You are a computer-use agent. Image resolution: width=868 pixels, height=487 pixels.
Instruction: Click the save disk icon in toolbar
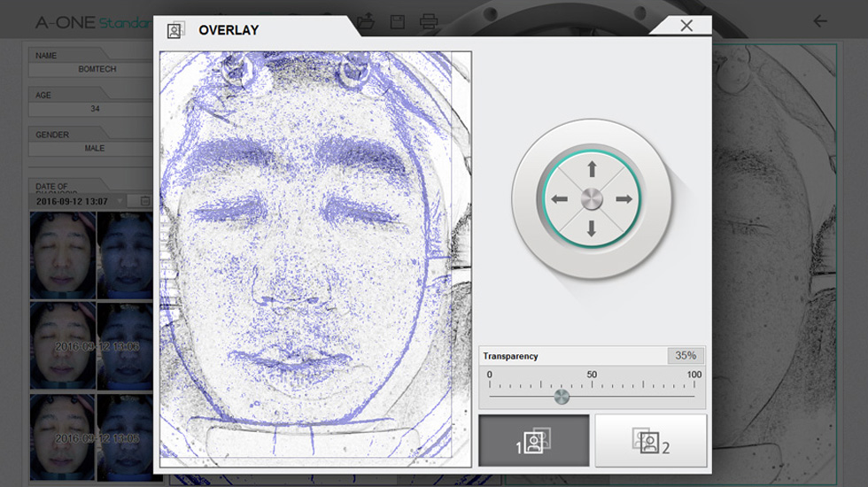click(398, 22)
